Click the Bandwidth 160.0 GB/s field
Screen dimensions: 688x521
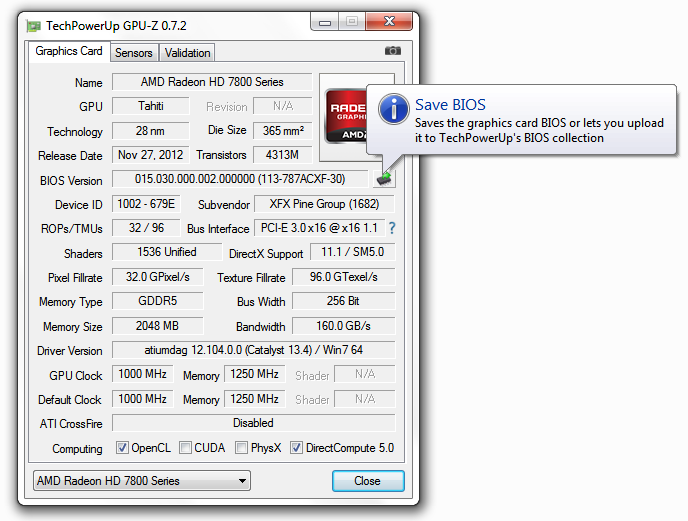point(344,326)
